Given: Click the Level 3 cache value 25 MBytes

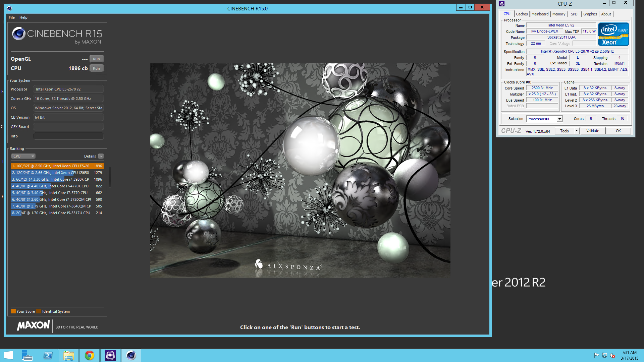Looking at the screenshot, I should 595,106.
